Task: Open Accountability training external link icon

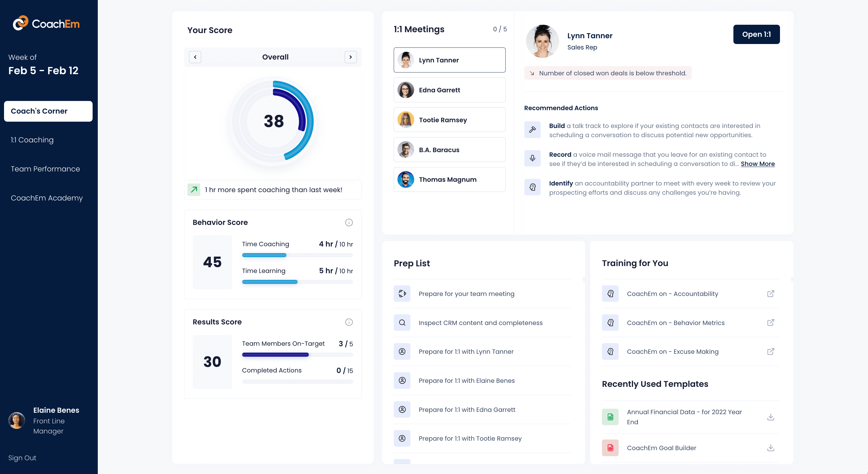Action: point(771,294)
